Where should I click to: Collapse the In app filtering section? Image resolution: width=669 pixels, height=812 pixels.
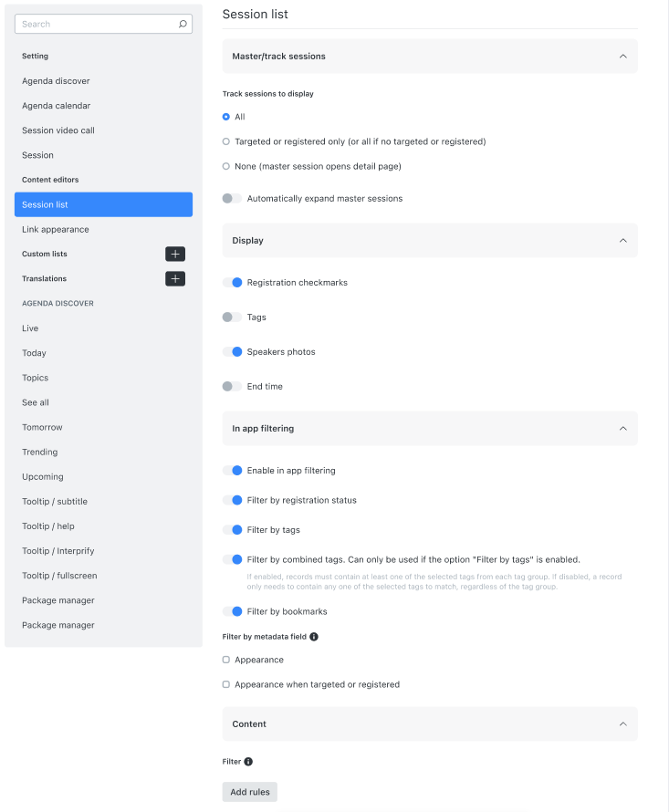[x=622, y=428]
